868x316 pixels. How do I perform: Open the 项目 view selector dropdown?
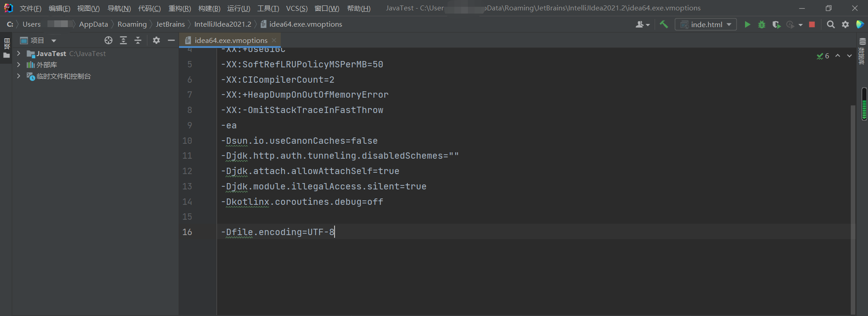coord(38,40)
